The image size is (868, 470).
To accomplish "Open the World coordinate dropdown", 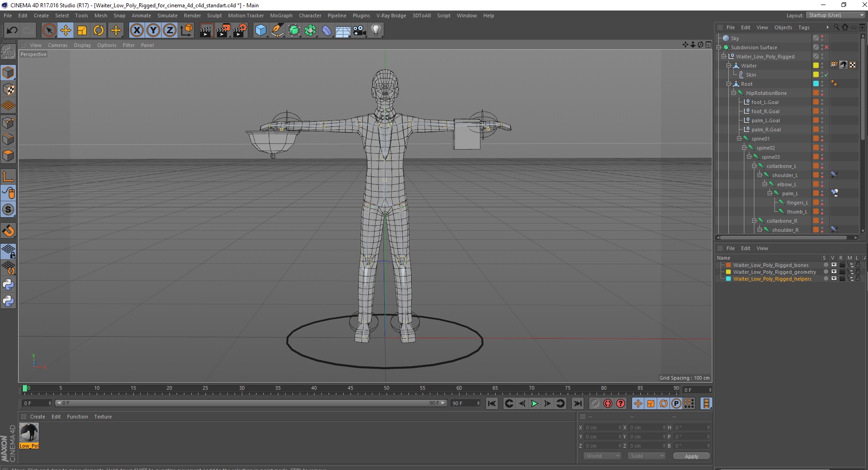I will 602,456.
